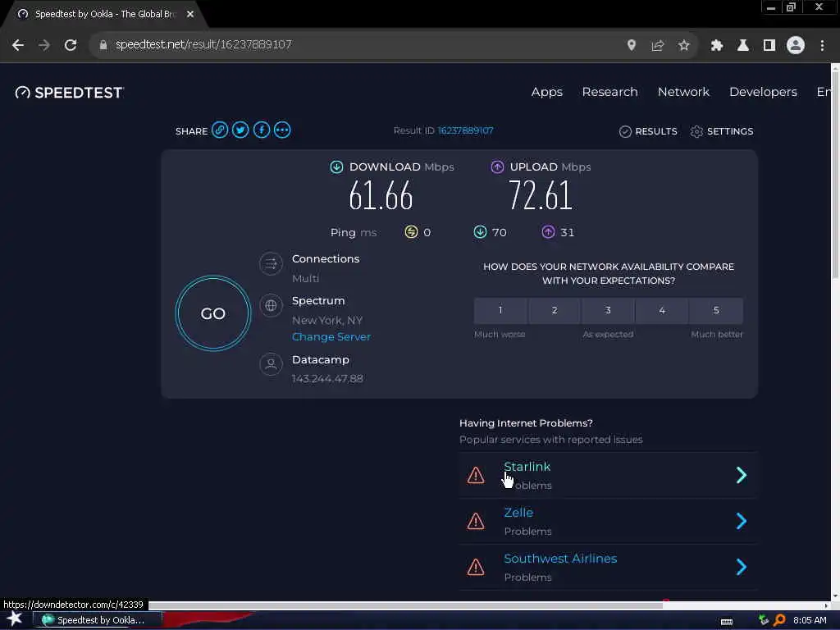Rate network availability 3 As expected

pos(608,310)
